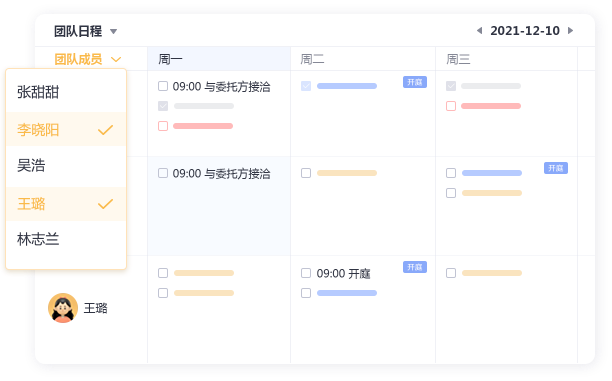
Task: Click the 团队成员 label
Action: tap(78, 59)
